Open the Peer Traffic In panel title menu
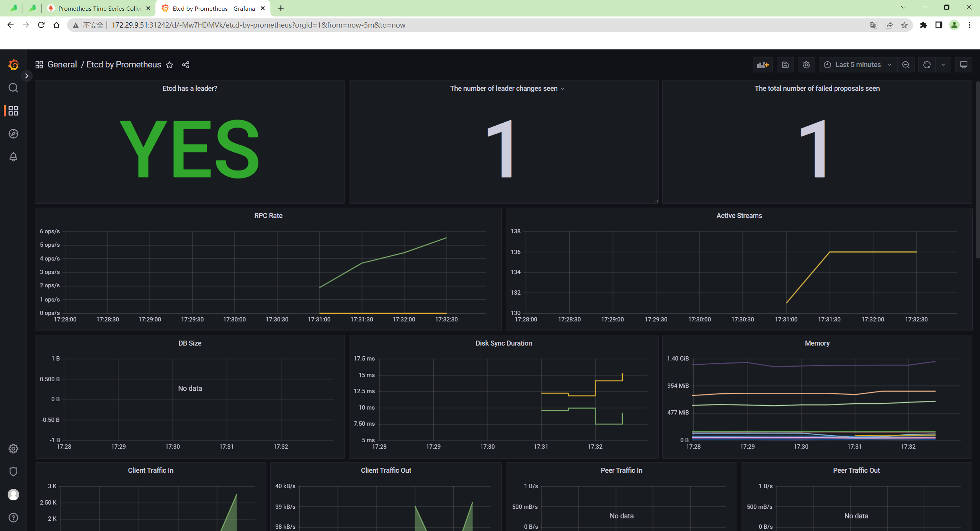Viewport: 980px width, 531px height. pyautogui.click(x=621, y=470)
